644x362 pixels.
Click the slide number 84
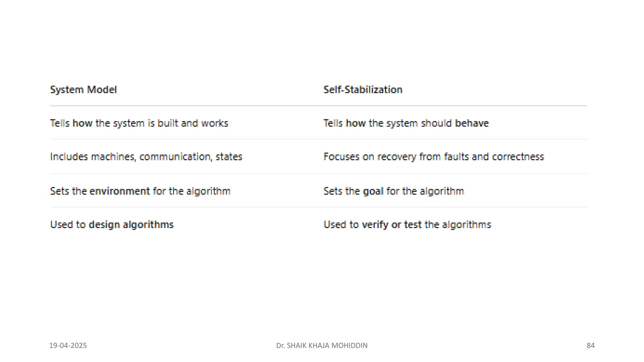tap(591, 345)
